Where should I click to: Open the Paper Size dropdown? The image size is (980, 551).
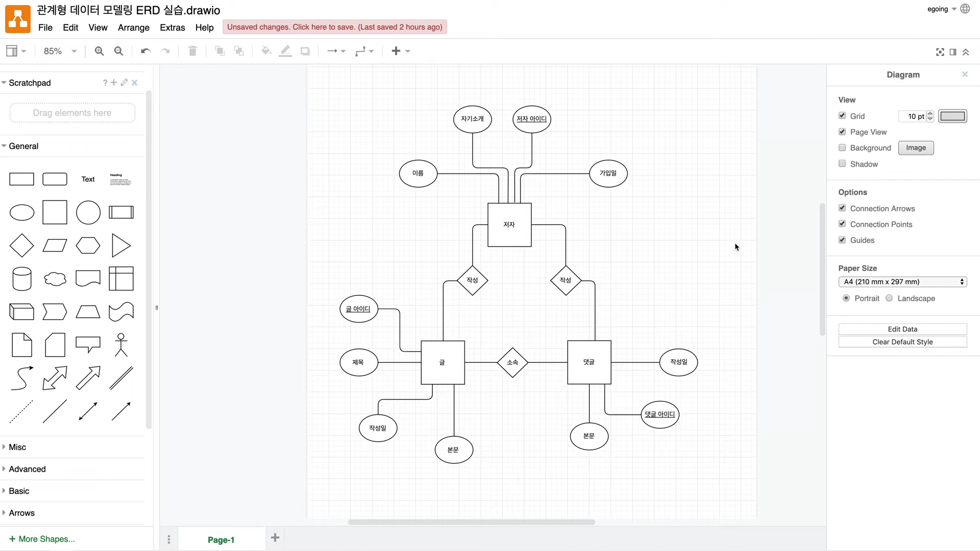tap(902, 281)
